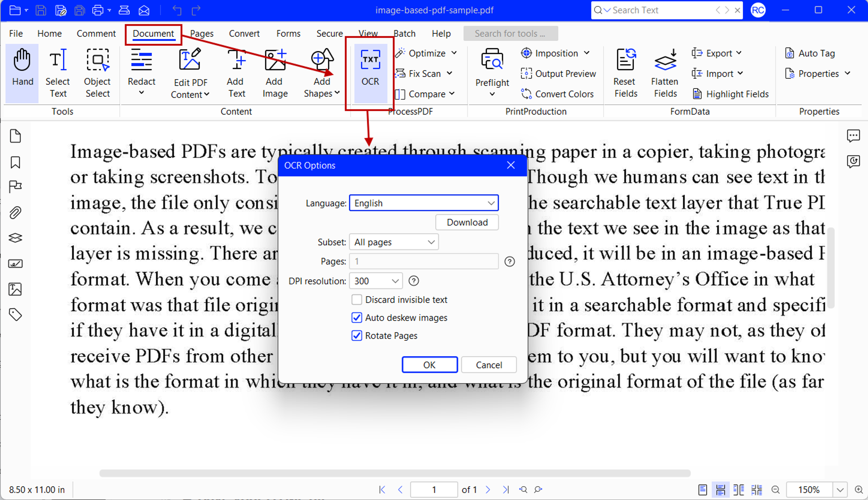Expand the Export dropdown
The width and height of the screenshot is (868, 500).
coord(739,53)
